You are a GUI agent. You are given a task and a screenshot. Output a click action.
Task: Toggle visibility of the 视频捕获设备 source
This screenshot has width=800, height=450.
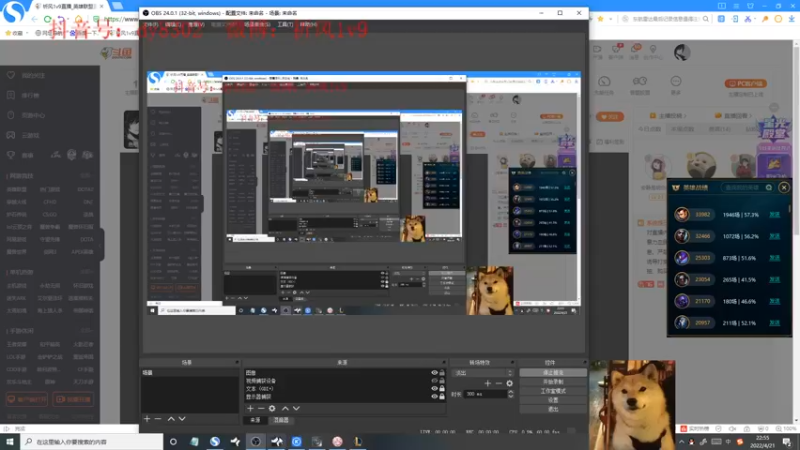click(x=434, y=381)
